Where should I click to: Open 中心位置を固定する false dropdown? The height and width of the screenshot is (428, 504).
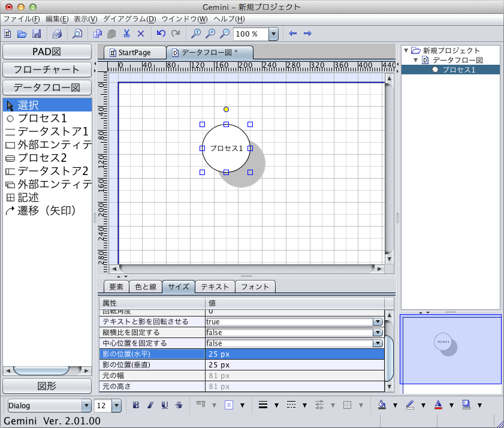(x=378, y=343)
